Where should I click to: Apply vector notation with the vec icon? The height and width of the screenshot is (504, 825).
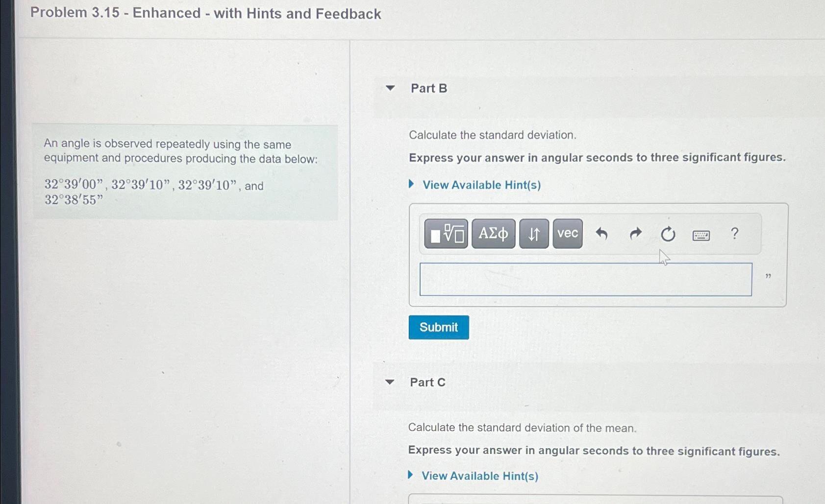click(567, 234)
